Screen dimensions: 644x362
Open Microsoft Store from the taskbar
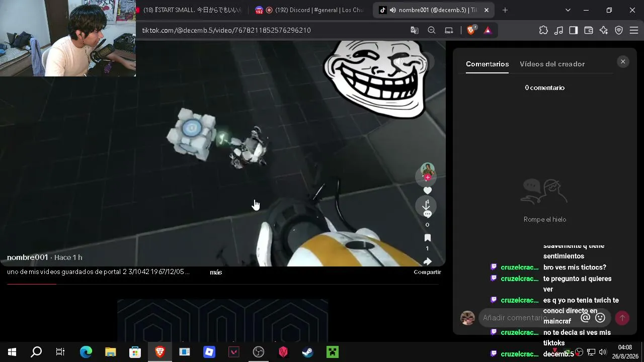135,352
